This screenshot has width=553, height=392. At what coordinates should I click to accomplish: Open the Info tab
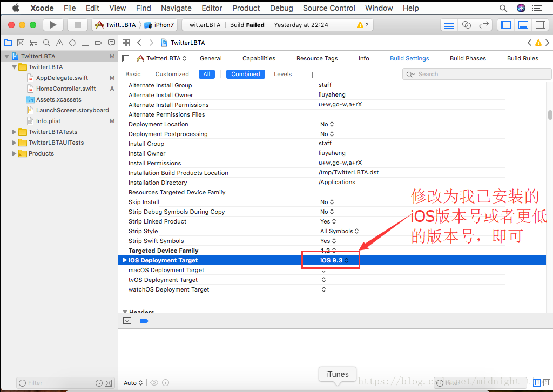(363, 58)
